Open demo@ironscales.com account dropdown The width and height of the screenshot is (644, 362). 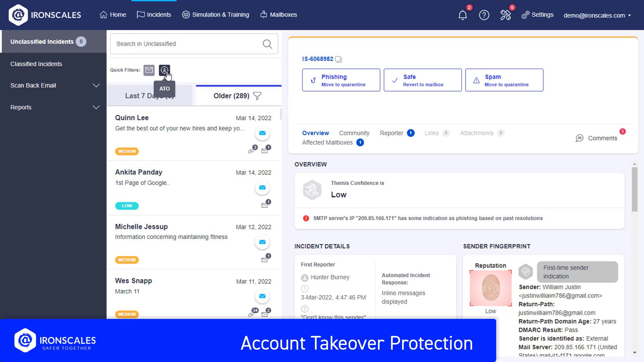[597, 15]
